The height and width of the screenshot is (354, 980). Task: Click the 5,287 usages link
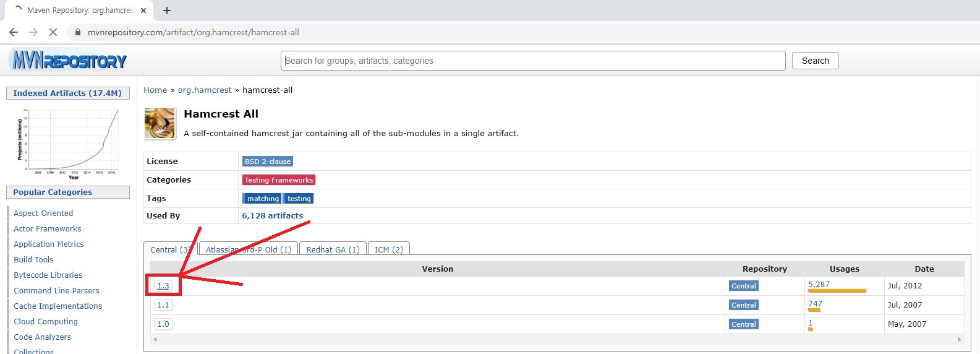[x=819, y=285]
